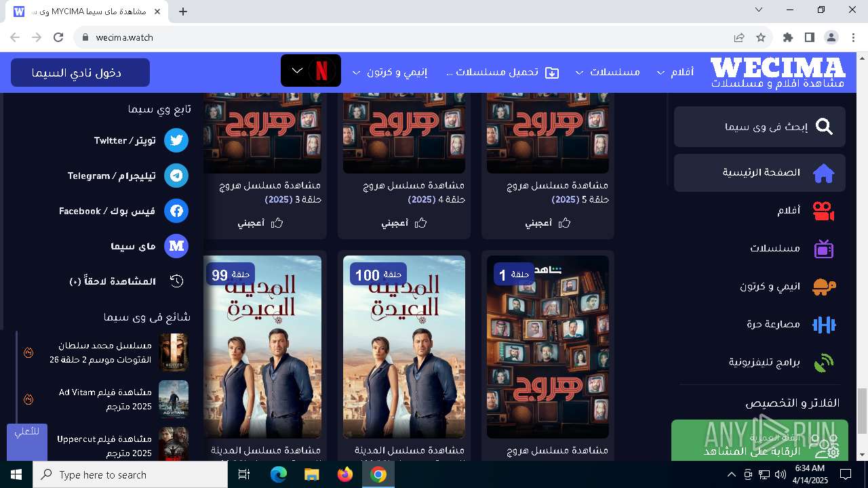This screenshot has width=868, height=488.
Task: Open the Task View taskbar icon
Action: tap(245, 474)
